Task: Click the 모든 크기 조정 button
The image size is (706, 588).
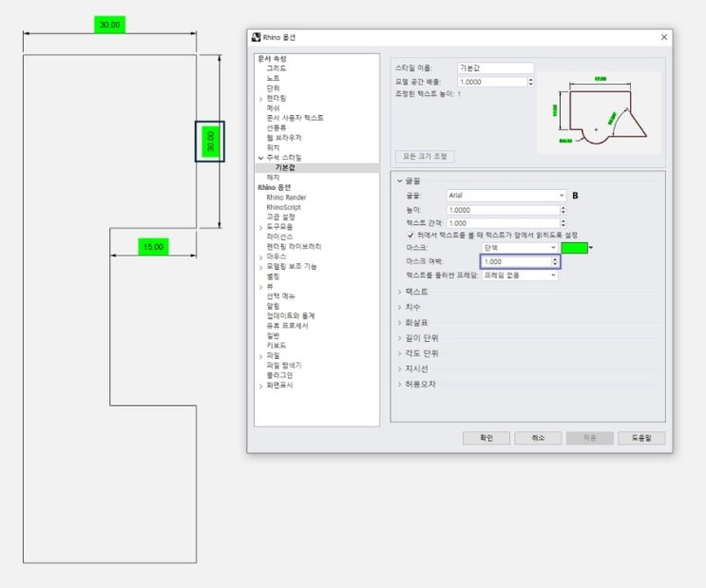Action: coord(425,156)
